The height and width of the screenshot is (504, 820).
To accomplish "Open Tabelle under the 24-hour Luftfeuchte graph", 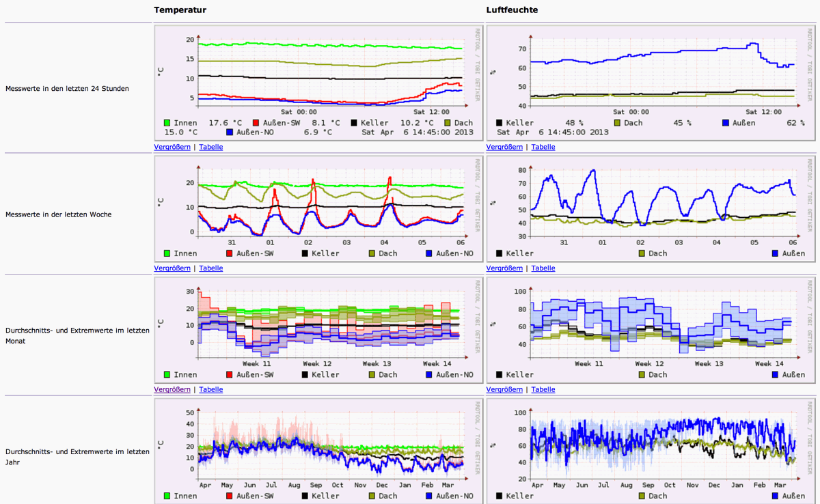I will pyautogui.click(x=543, y=147).
